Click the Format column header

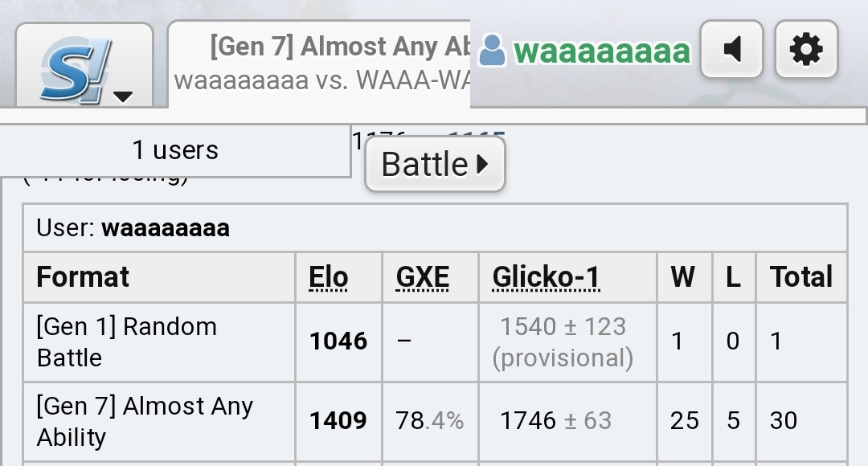pyautogui.click(x=83, y=276)
